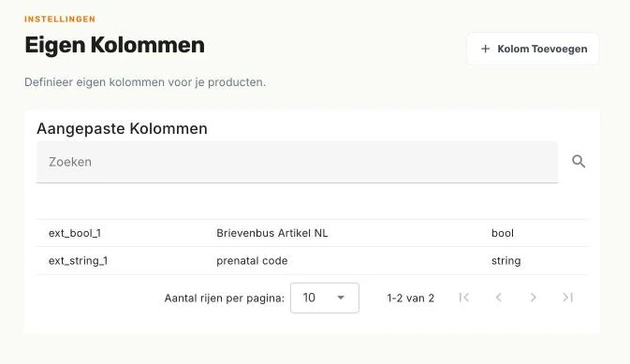Select the ext_bool_1 cell

pos(75,233)
